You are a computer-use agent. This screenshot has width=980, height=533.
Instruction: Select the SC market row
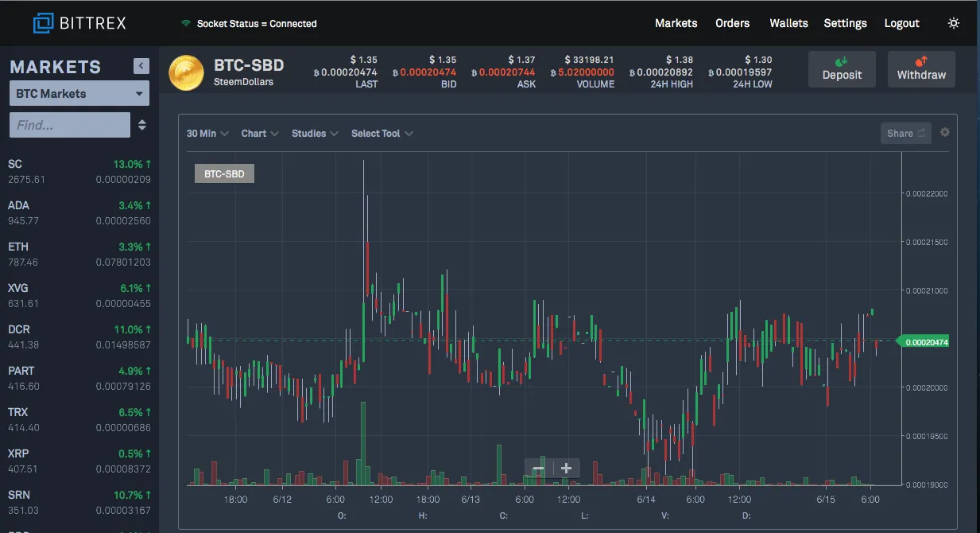79,171
